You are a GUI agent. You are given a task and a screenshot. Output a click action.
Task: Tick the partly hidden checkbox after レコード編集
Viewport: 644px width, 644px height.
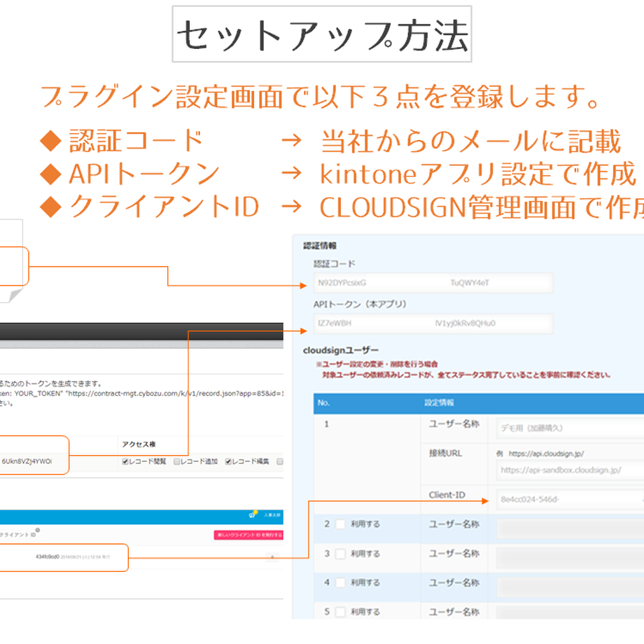point(280,461)
